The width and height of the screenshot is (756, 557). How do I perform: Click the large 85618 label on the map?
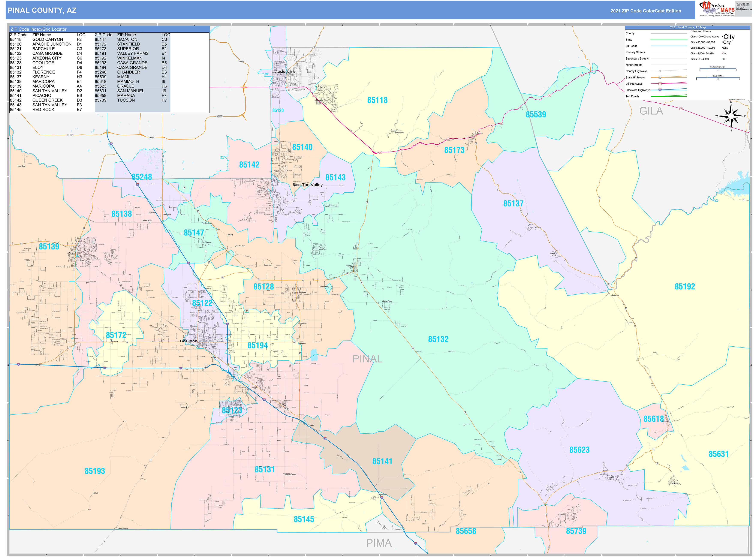tap(653, 419)
